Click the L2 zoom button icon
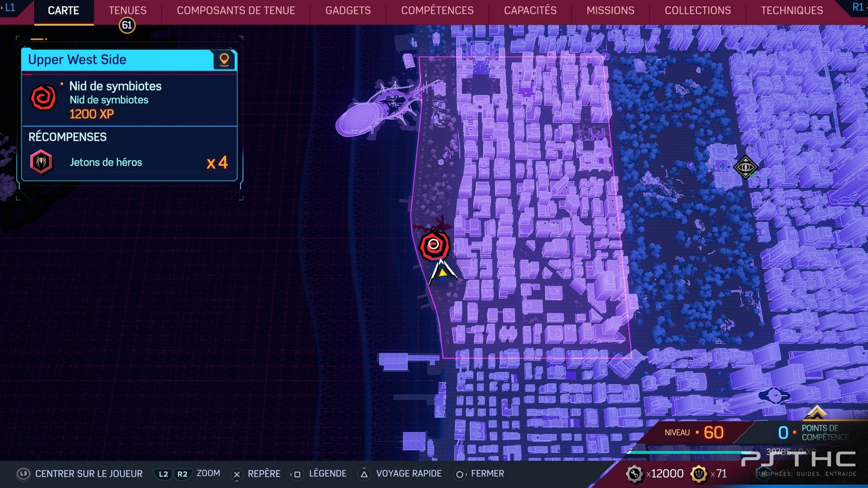Viewport: 868px width, 488px height. coord(163,474)
